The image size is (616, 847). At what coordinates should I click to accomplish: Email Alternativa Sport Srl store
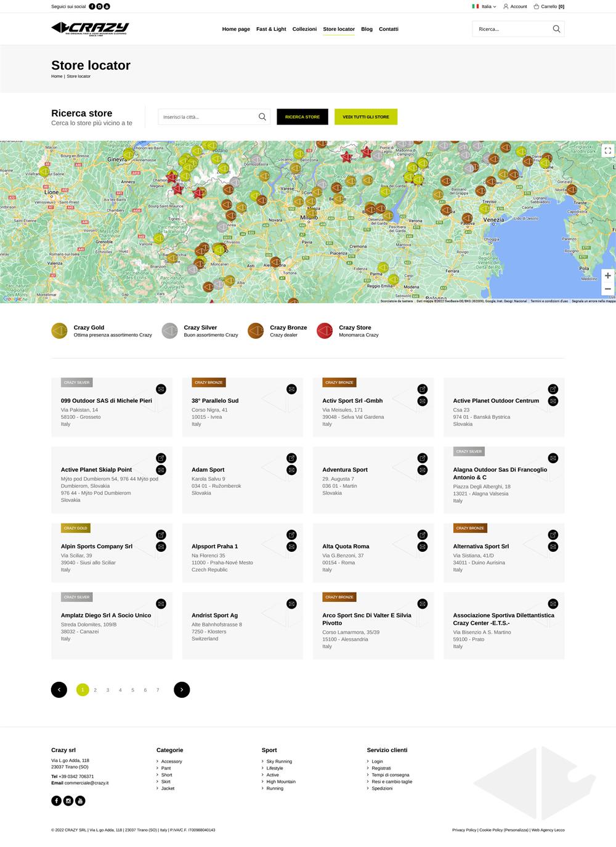click(x=553, y=547)
